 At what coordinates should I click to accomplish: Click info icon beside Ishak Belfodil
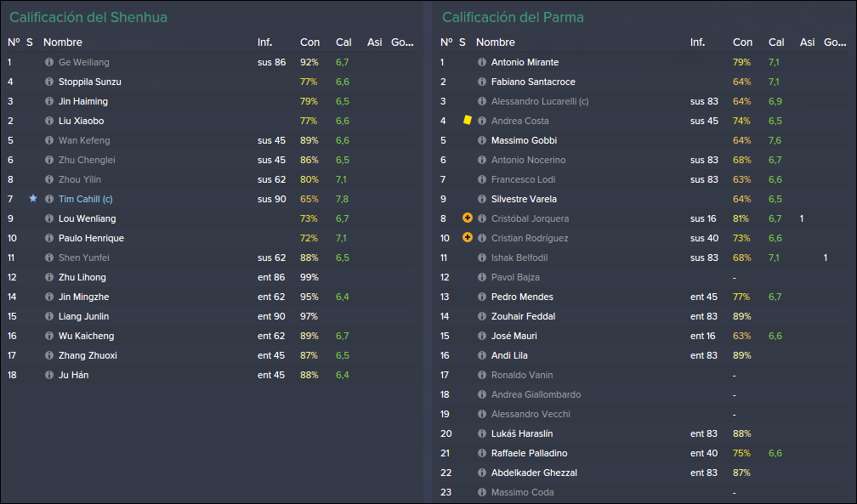(x=482, y=258)
